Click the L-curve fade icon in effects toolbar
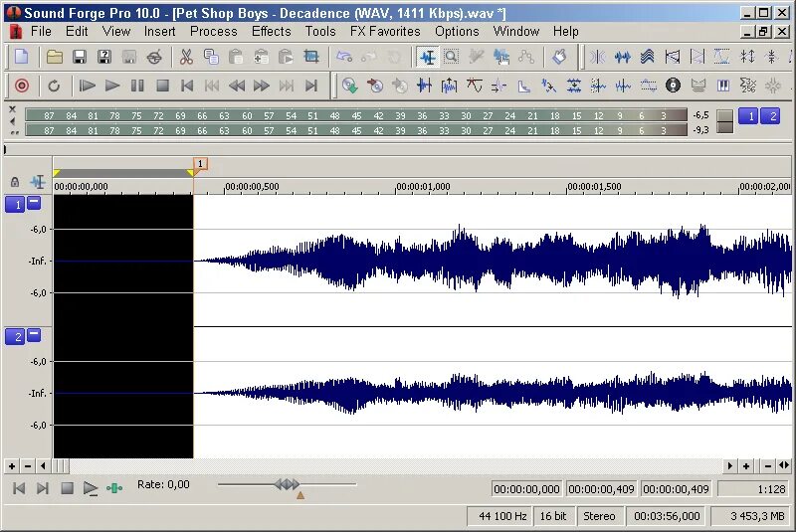This screenshot has width=796, height=532. click(524, 86)
